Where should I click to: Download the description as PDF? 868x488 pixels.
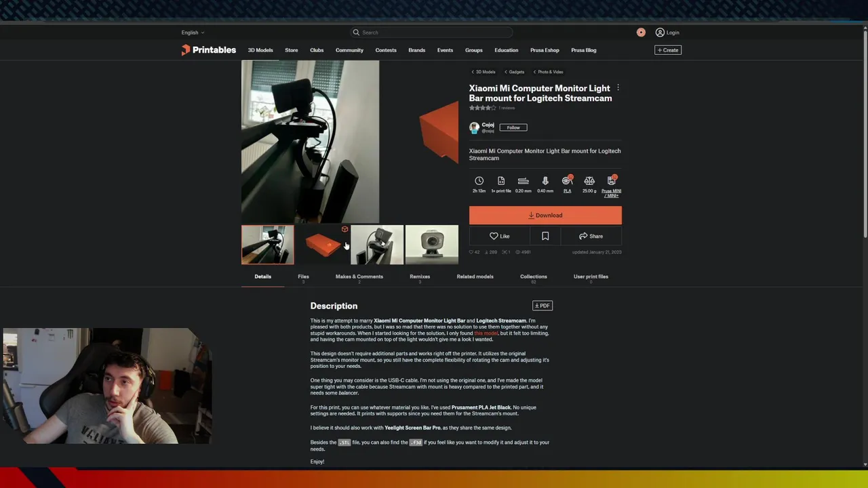[542, 306]
